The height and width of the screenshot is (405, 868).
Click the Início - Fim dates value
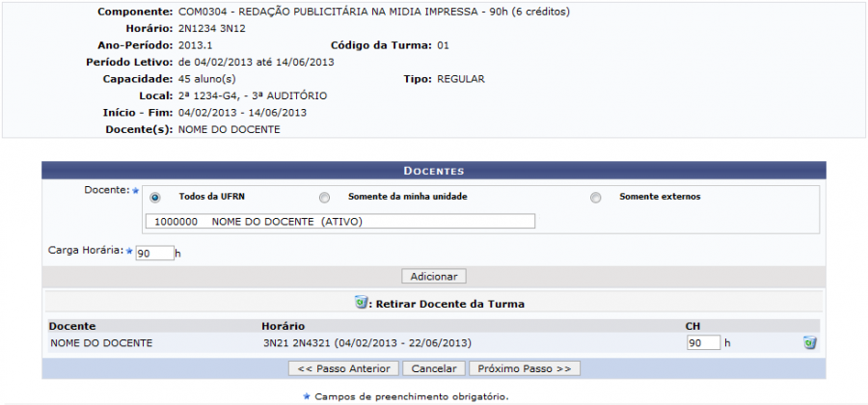coord(242,113)
